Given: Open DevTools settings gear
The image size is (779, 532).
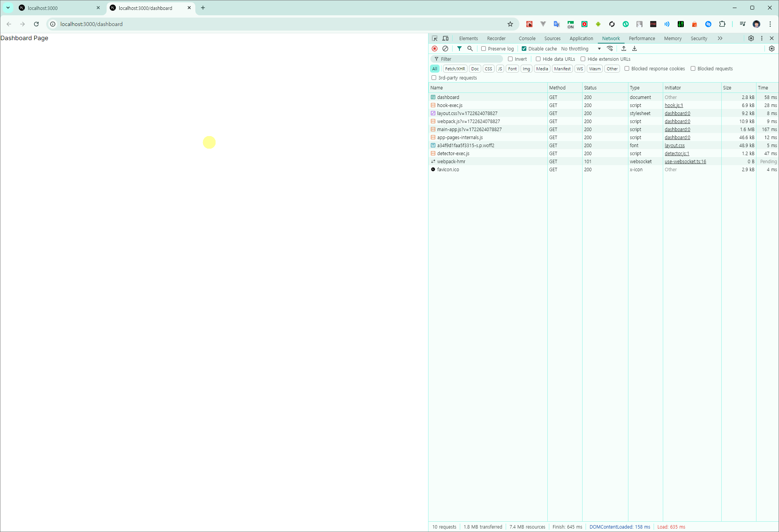Looking at the screenshot, I should click(751, 38).
